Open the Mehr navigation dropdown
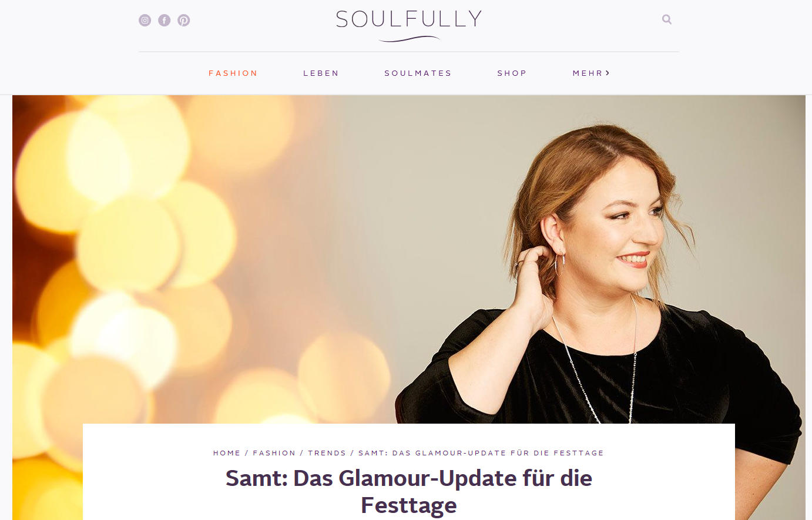Screen dimensions: 812x520 [591, 73]
